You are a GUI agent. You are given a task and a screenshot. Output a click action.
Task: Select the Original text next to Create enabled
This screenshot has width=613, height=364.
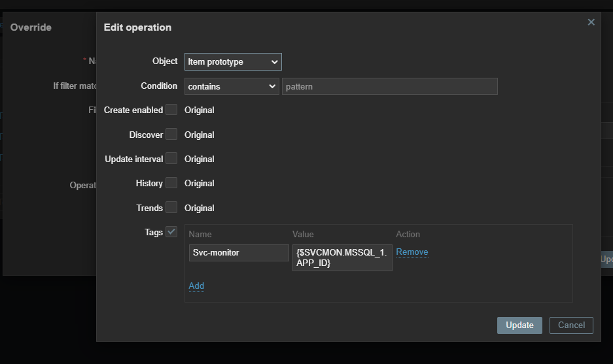coord(200,110)
